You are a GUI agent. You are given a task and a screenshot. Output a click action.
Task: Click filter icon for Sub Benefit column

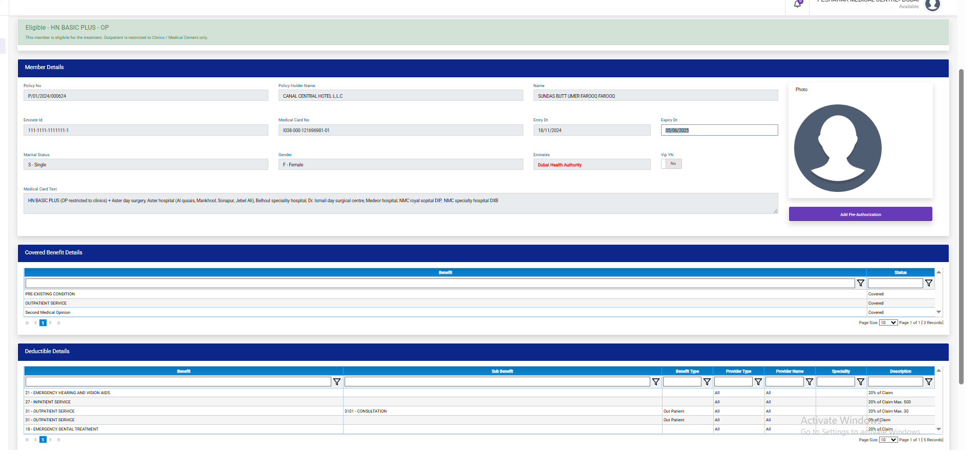pyautogui.click(x=656, y=382)
